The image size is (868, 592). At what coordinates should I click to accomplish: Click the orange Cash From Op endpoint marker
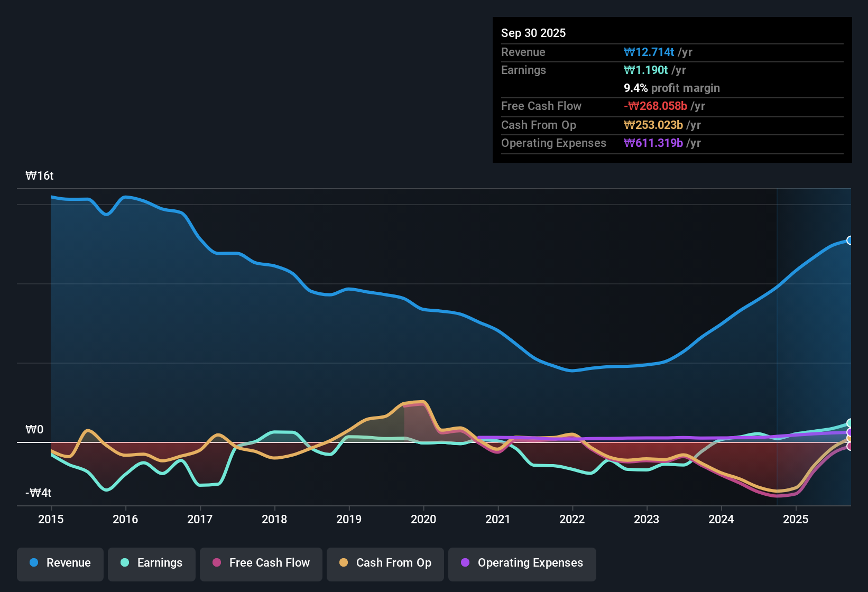coord(849,439)
